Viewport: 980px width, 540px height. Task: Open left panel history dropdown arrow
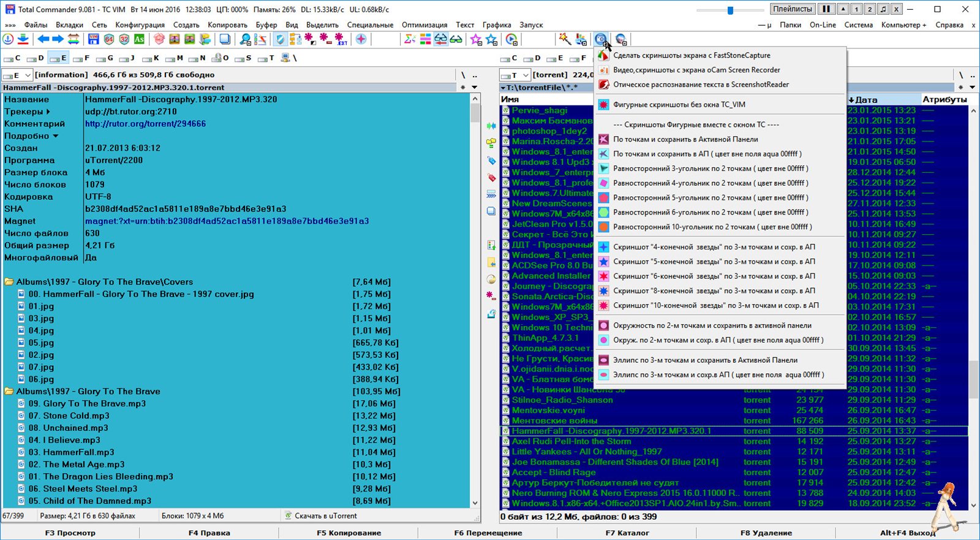tap(474, 88)
